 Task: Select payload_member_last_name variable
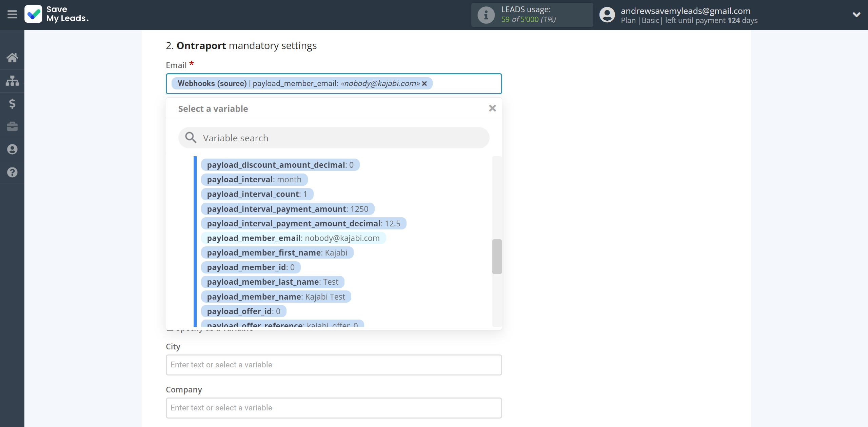click(273, 282)
